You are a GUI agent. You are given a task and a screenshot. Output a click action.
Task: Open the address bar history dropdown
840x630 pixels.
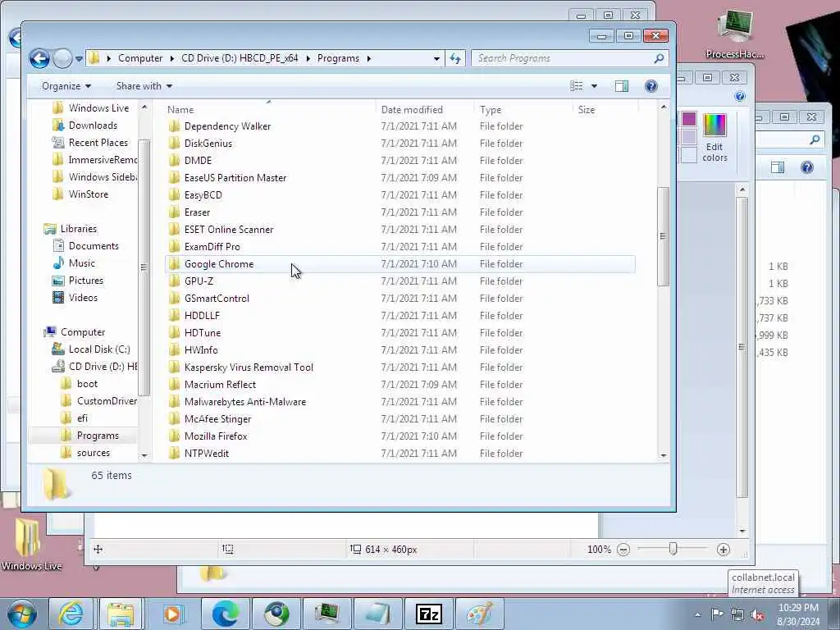point(436,58)
